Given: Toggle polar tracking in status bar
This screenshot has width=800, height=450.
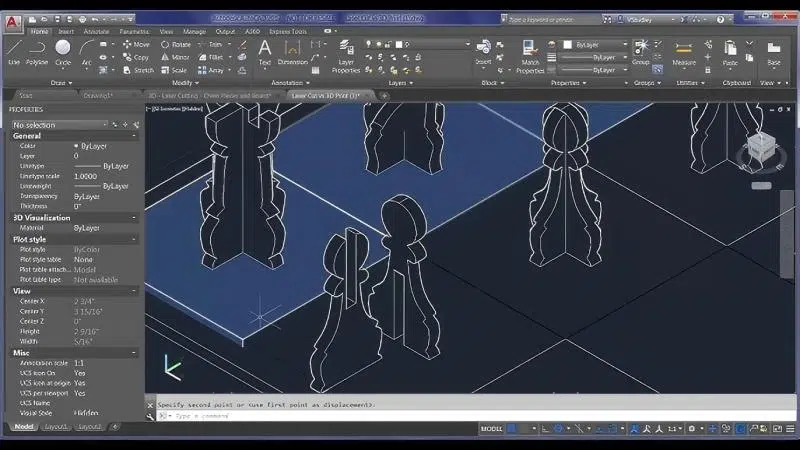Looking at the screenshot, I should click(x=559, y=429).
